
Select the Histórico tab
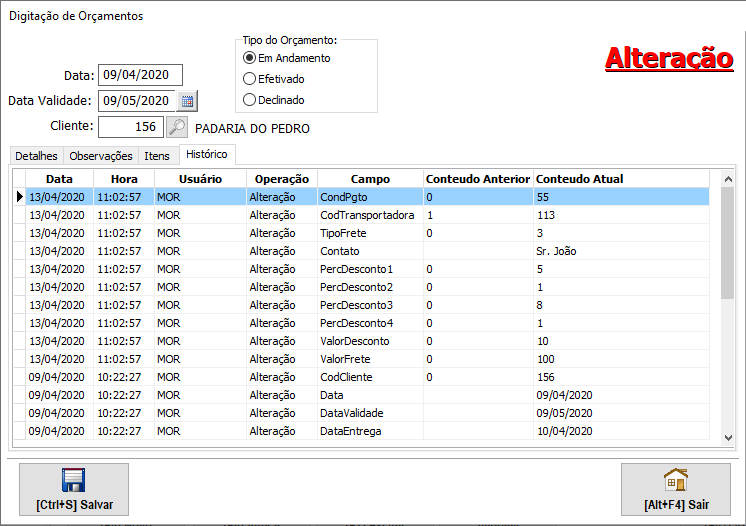(208, 154)
